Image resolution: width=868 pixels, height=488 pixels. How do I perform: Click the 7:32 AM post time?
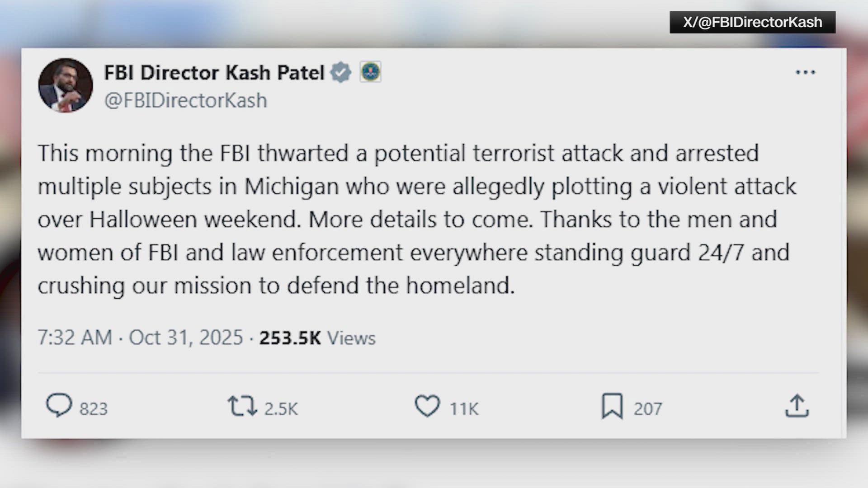click(x=75, y=338)
